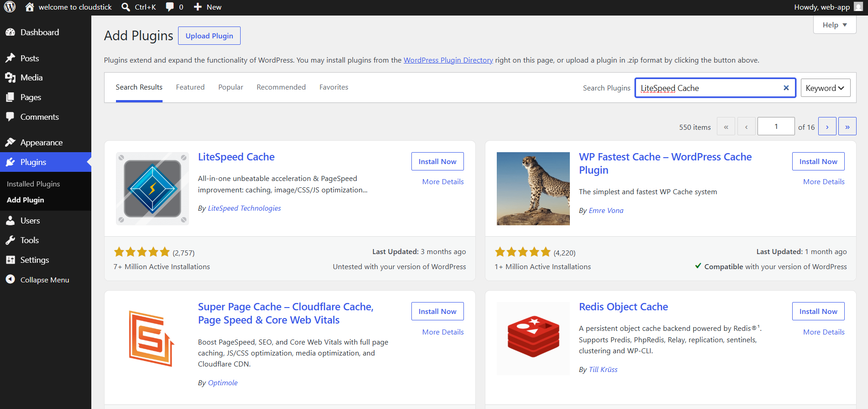
Task: Open comments bubble in admin bar
Action: [169, 7]
